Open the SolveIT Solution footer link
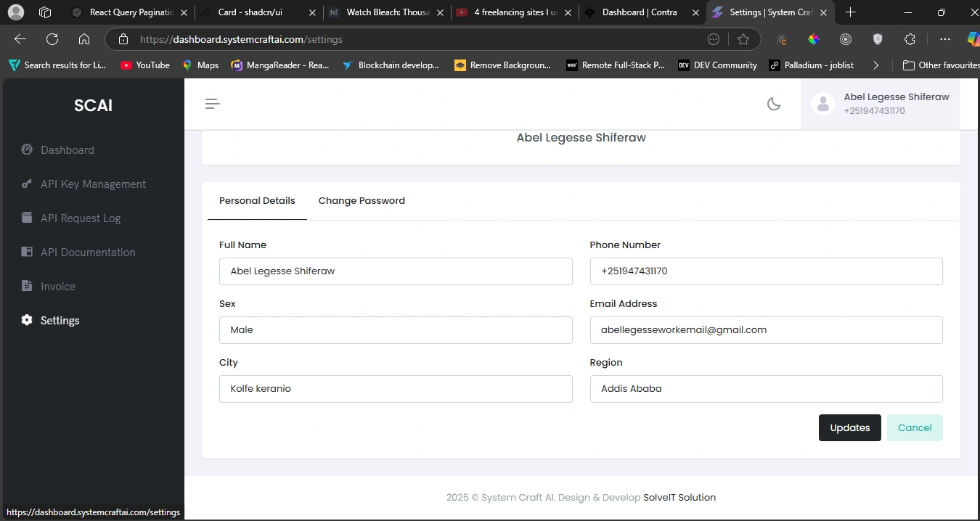 tap(679, 498)
